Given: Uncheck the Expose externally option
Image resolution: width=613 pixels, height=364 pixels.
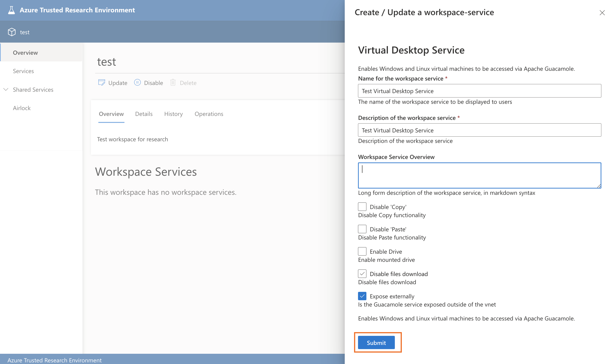Looking at the screenshot, I should coord(362,296).
